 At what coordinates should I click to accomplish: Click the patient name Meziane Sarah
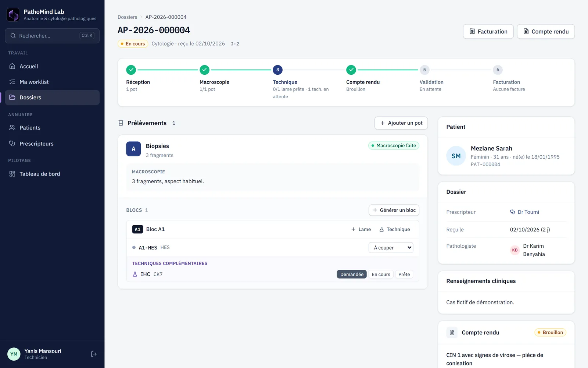click(x=491, y=148)
